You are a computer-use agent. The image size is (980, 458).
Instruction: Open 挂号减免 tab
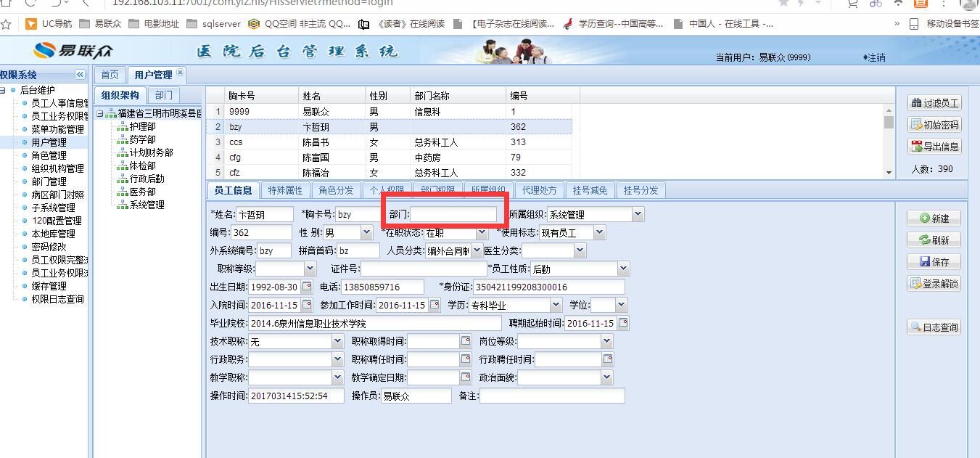point(590,190)
